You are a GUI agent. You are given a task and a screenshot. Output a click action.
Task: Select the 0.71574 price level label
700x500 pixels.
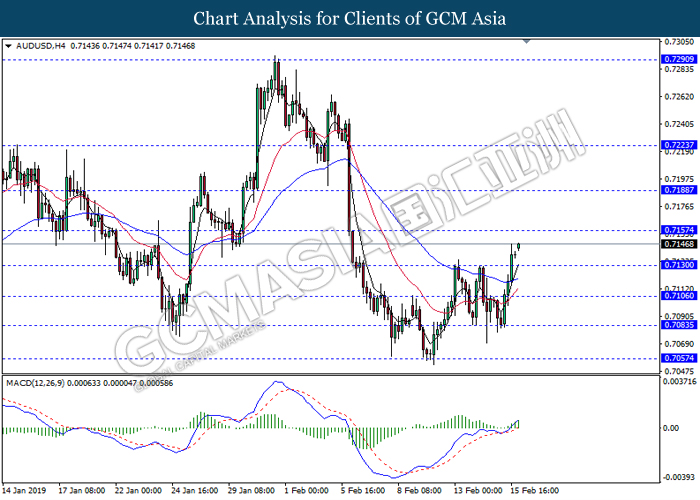coord(679,230)
